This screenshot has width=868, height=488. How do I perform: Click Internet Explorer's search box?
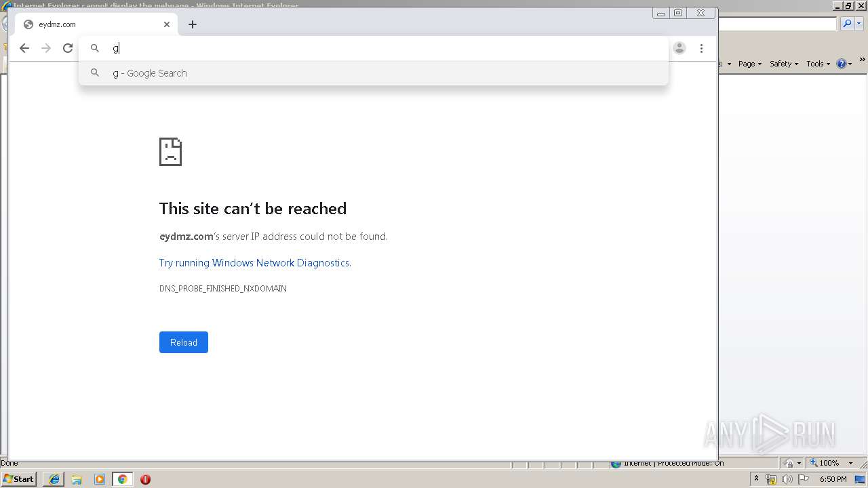[x=777, y=24]
